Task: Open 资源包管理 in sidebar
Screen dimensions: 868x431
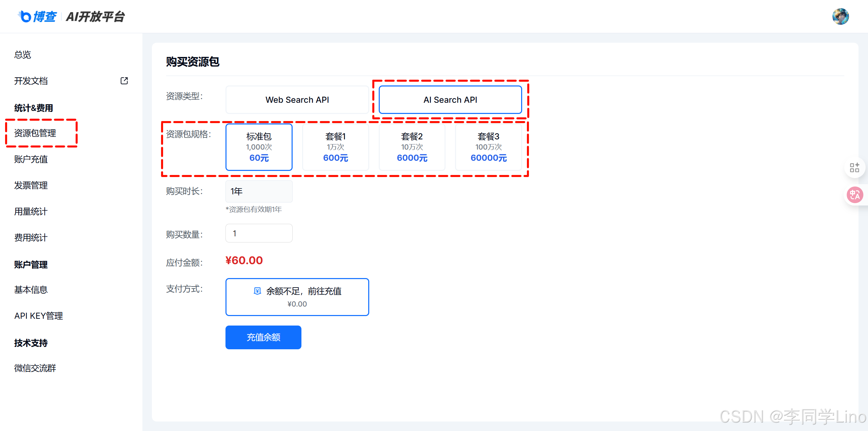Action: coord(35,133)
